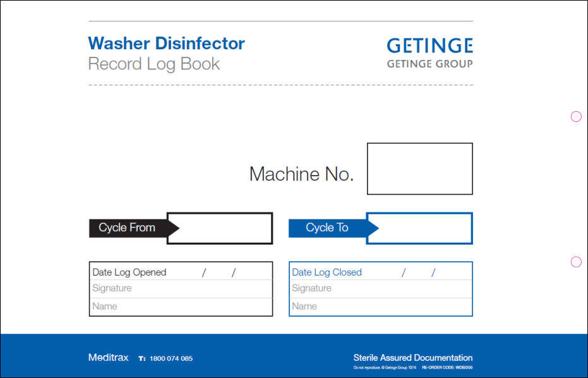Click the Machine No. label
Viewport: 588px width, 378px height.
pos(301,174)
